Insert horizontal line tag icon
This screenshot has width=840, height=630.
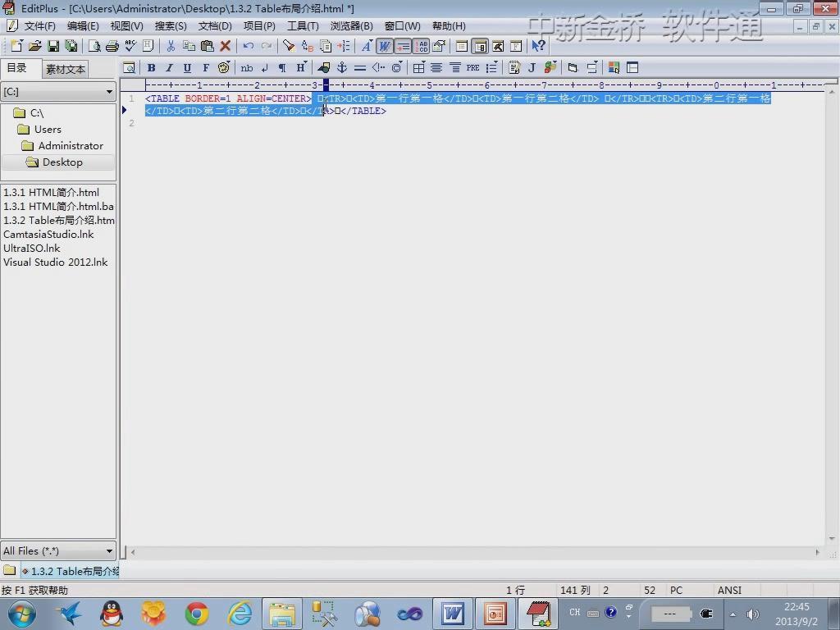tap(360, 68)
